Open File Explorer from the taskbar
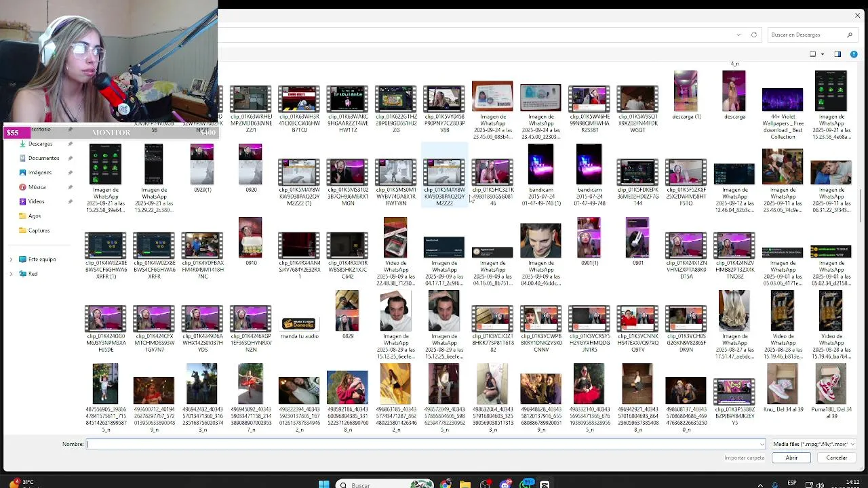 (465, 484)
